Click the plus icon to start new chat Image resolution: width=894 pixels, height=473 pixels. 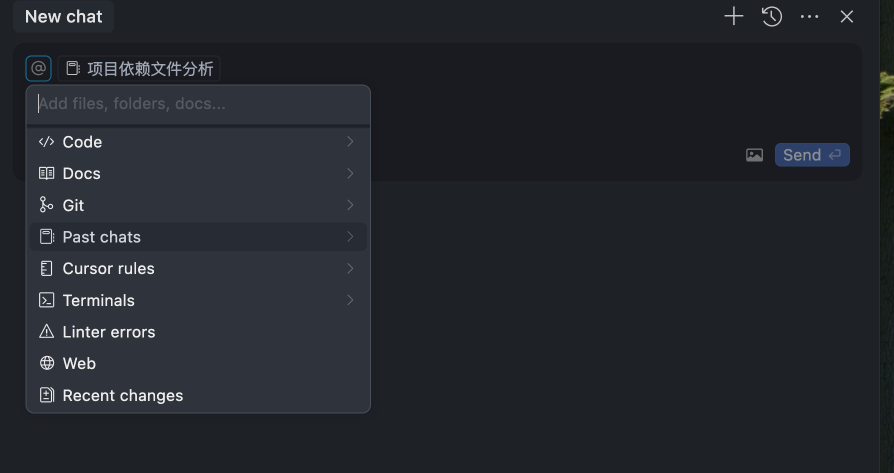pos(734,16)
